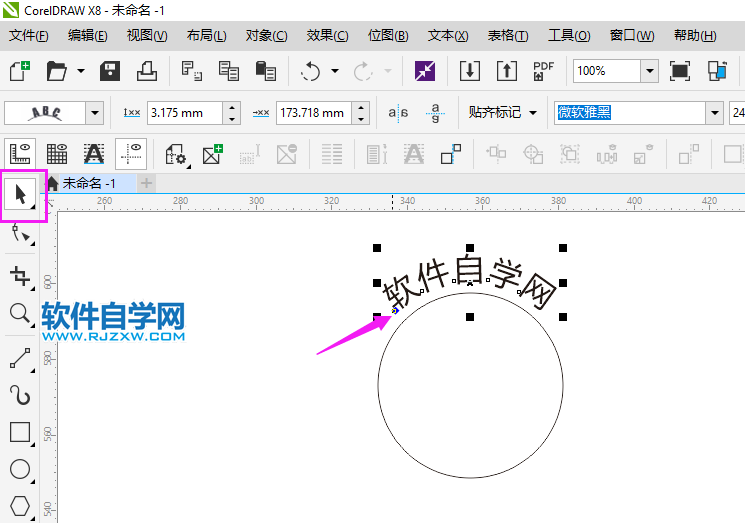Click the New document icon
This screenshot has width=745, height=523.
tap(19, 71)
